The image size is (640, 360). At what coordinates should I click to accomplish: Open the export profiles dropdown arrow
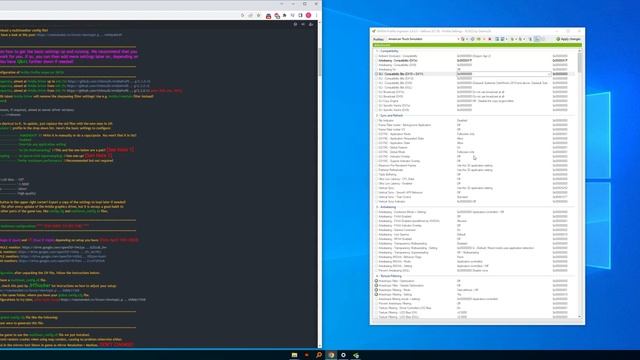tap(516, 39)
